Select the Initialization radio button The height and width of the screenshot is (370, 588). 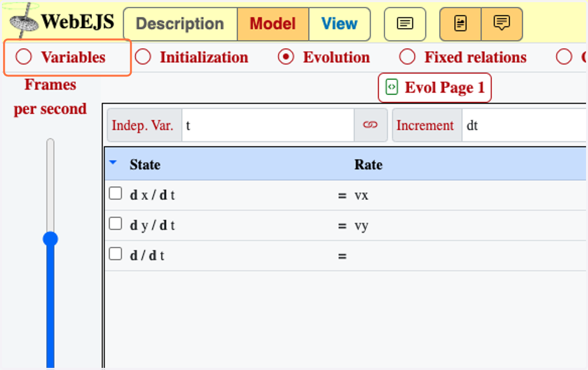click(x=143, y=57)
